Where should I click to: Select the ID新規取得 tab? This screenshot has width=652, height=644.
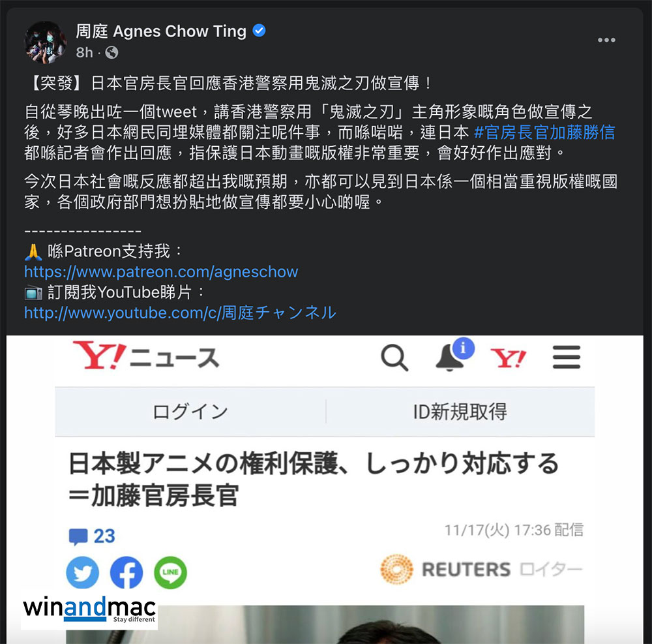pyautogui.click(x=460, y=412)
